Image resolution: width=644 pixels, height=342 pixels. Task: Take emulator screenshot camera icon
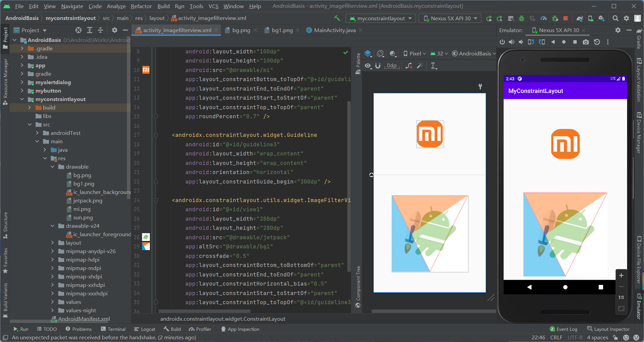(586, 42)
